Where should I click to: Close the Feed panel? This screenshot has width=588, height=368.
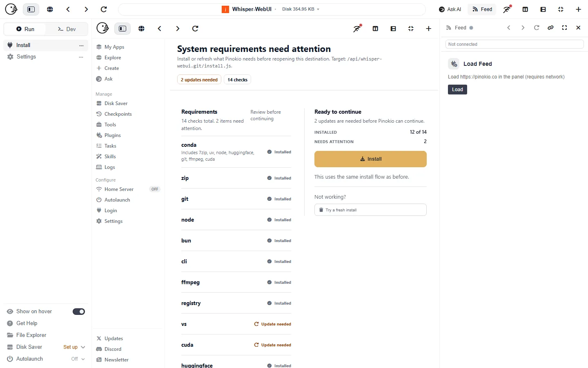point(578,28)
